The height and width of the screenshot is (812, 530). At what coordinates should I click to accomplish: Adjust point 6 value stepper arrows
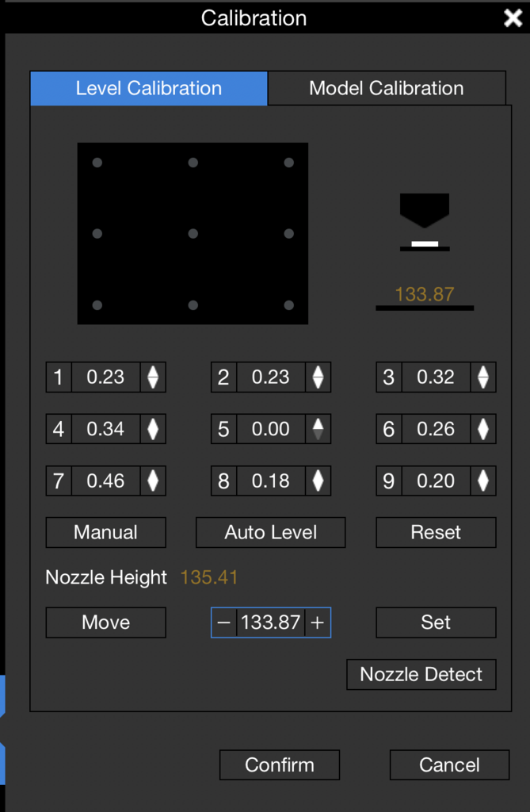pos(483,429)
